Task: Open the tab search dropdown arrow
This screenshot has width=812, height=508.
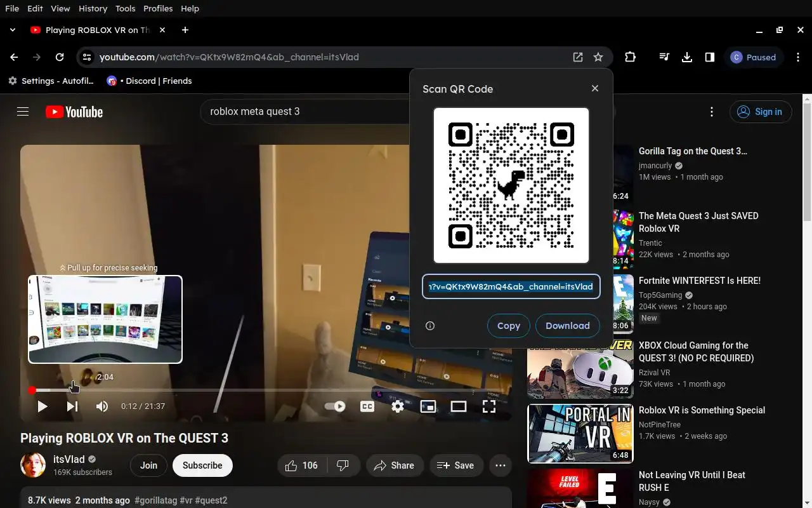Action: pyautogui.click(x=13, y=30)
